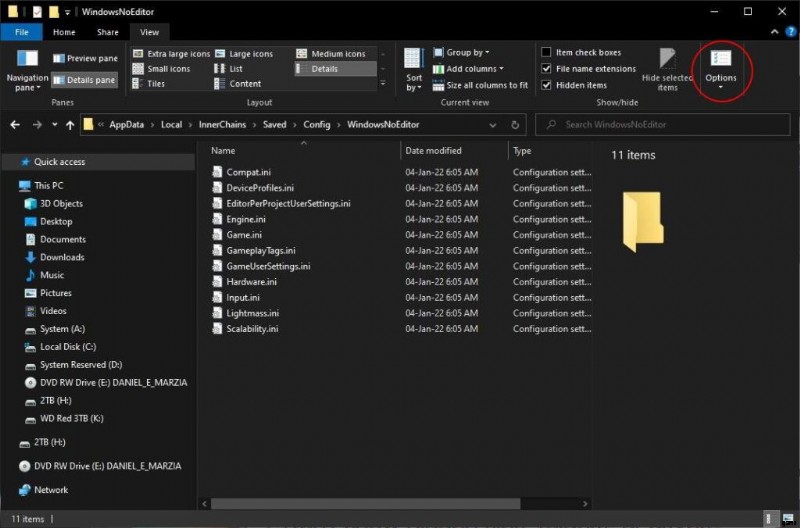Switch to the Share ribbon tab

(x=105, y=32)
